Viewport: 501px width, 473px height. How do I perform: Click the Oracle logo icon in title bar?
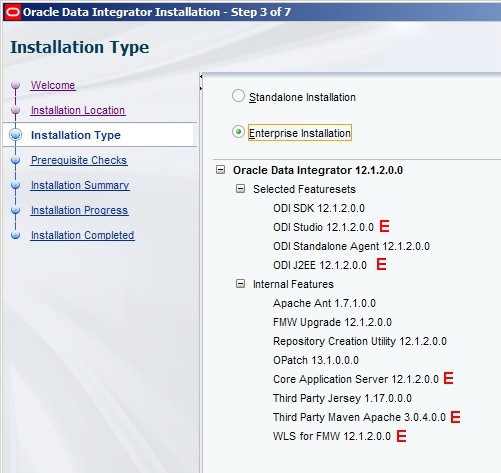click(x=13, y=12)
